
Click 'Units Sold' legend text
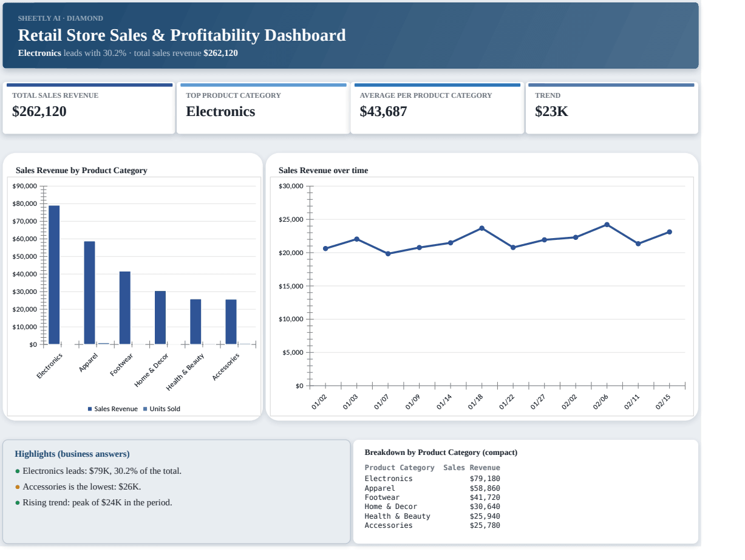click(165, 409)
